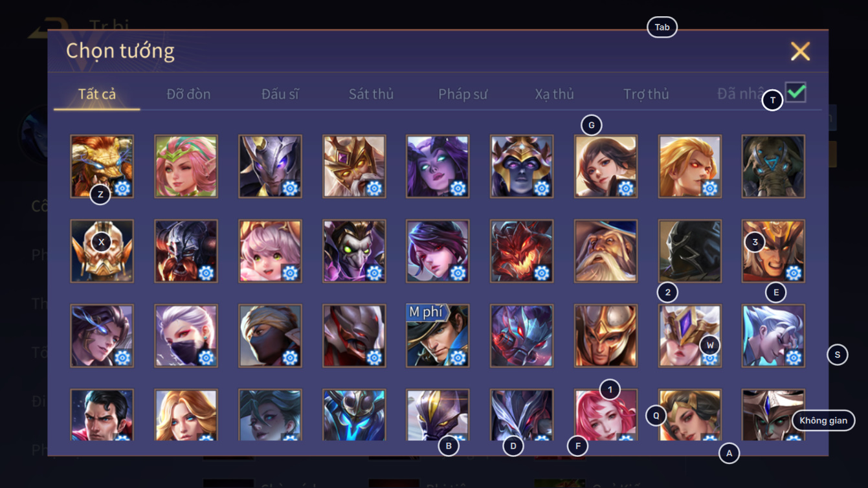Select the masked white-haired ninja hero
Screen dimensions: 868x488
point(186,336)
